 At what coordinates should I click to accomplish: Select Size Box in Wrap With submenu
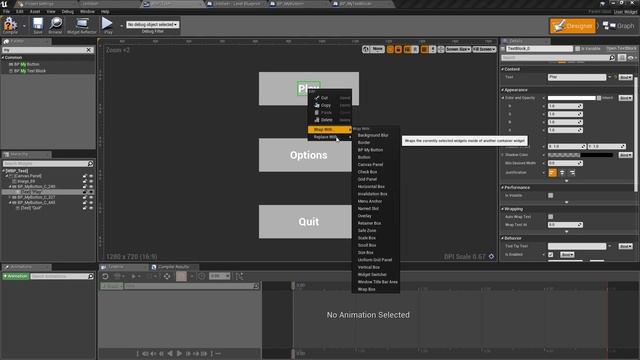pos(365,253)
